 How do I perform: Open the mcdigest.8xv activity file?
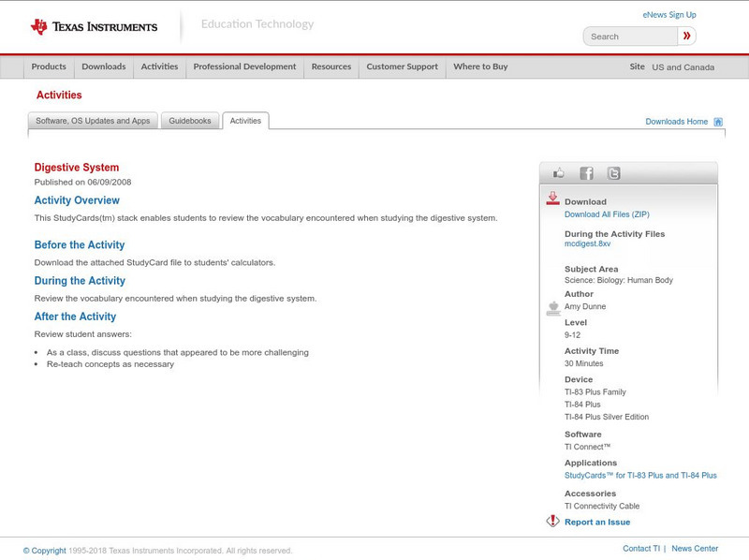point(588,243)
